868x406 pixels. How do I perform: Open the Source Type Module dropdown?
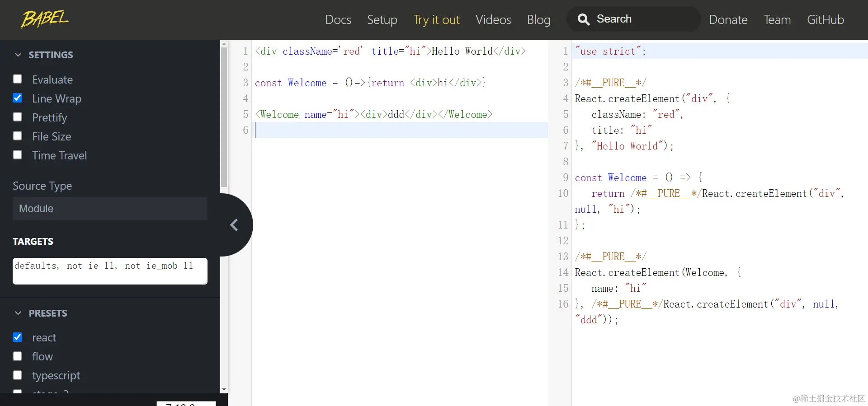click(x=110, y=209)
